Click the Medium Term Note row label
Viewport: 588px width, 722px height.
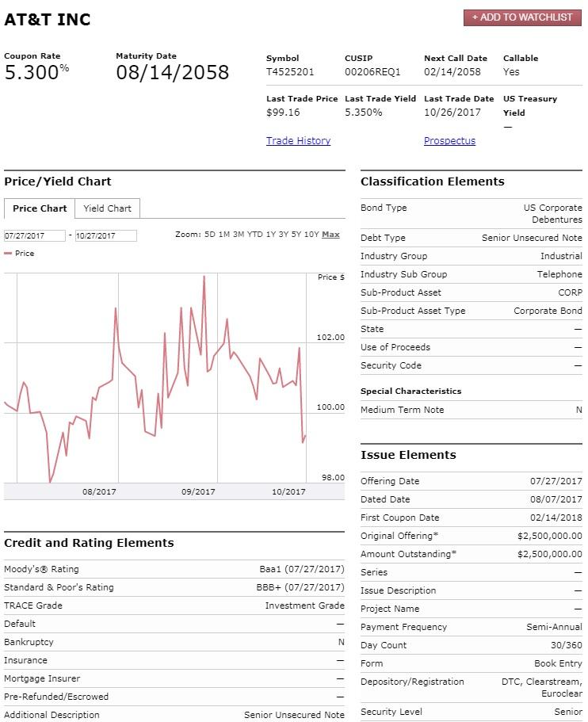coord(402,410)
